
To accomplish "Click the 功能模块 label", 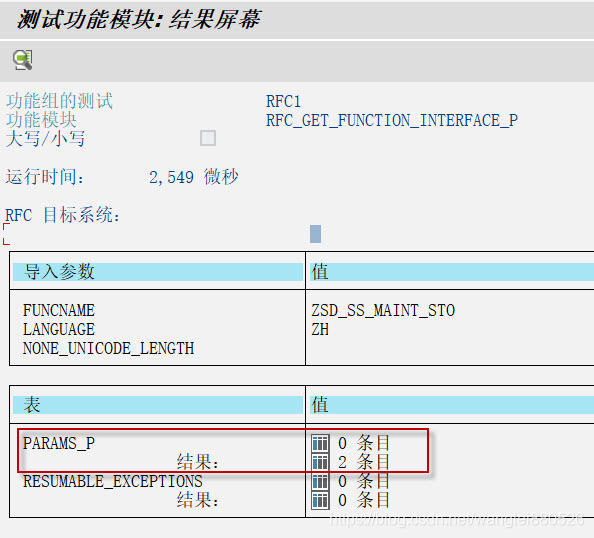I will pos(41,120).
